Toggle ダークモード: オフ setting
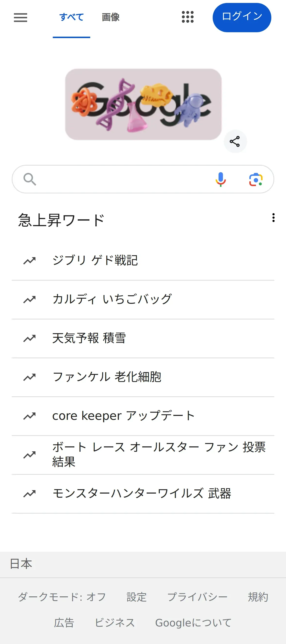The image size is (286, 644). click(x=62, y=597)
